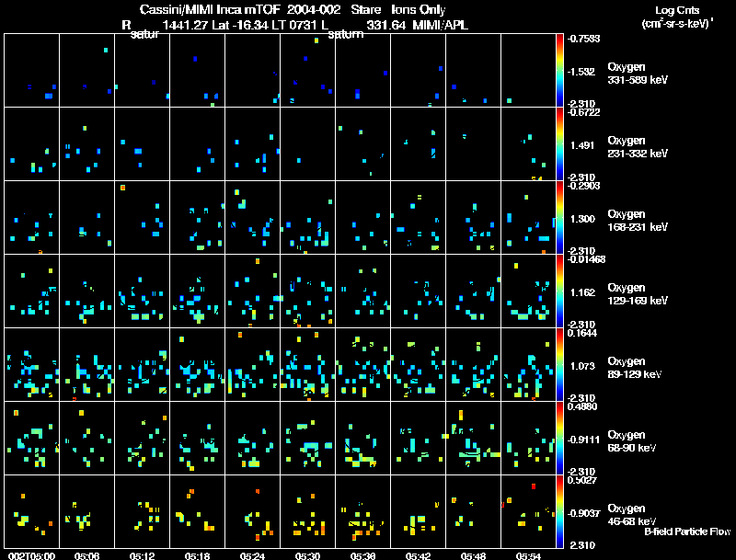Click the 0.4880 color scale maximum

582,406
